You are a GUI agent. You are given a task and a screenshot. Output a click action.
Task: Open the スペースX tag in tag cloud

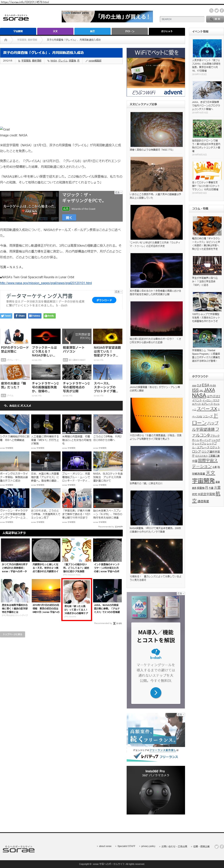(207, 409)
